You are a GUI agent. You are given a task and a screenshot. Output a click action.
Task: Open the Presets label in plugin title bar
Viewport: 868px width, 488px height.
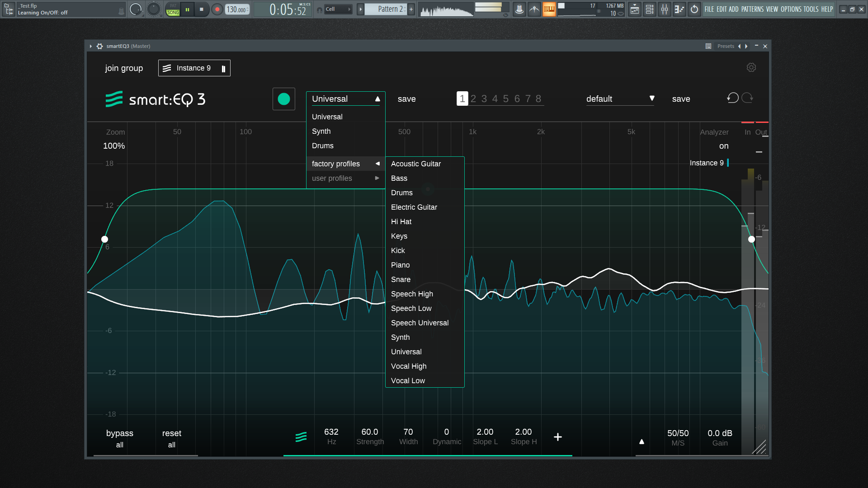pos(726,46)
